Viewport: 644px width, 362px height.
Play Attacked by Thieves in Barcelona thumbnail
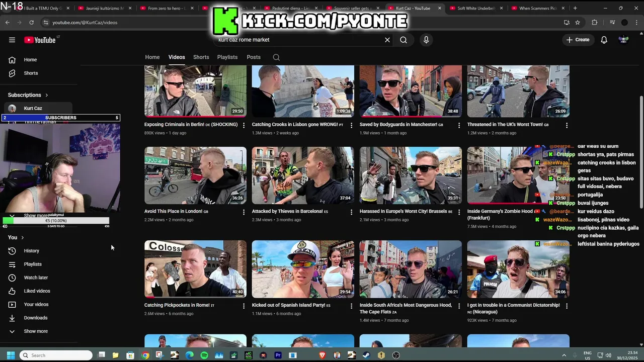pyautogui.click(x=303, y=175)
